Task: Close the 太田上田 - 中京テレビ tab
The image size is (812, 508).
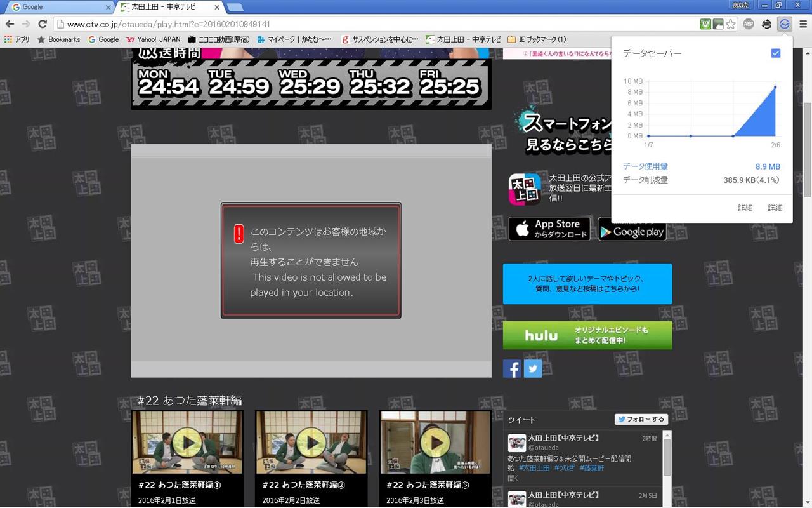Action: tap(217, 7)
